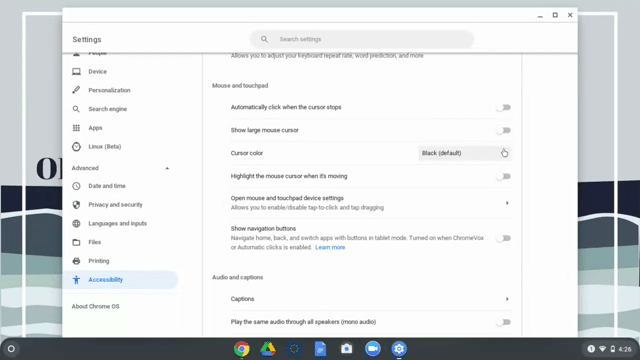Screen dimensions: 640x360
Task: Click the Device laptop icon in sidebar
Action: (x=76, y=71)
